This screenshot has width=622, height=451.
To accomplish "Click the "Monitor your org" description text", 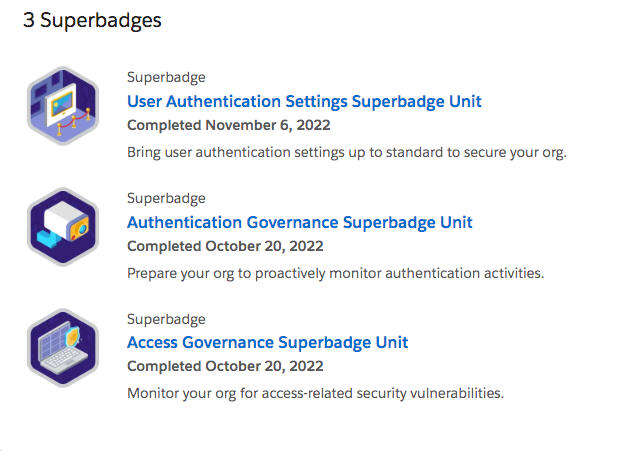I will pos(315,393).
